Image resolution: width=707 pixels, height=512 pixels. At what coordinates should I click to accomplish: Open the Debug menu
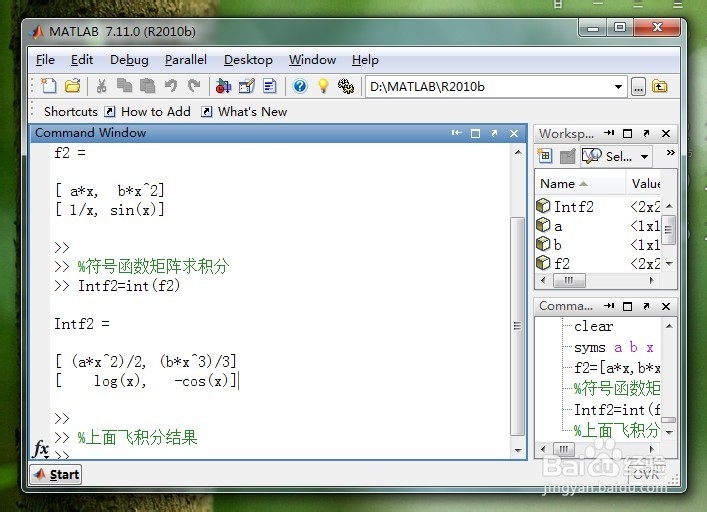click(x=129, y=60)
